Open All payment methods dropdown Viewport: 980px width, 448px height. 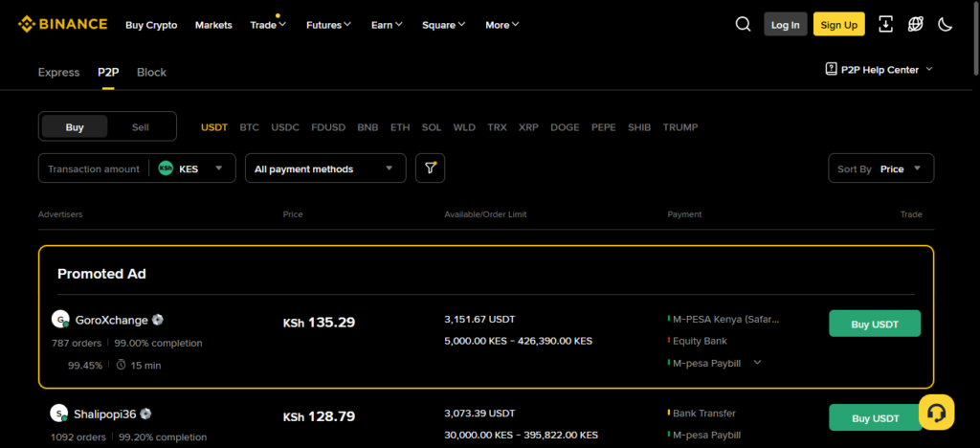pyautogui.click(x=325, y=168)
